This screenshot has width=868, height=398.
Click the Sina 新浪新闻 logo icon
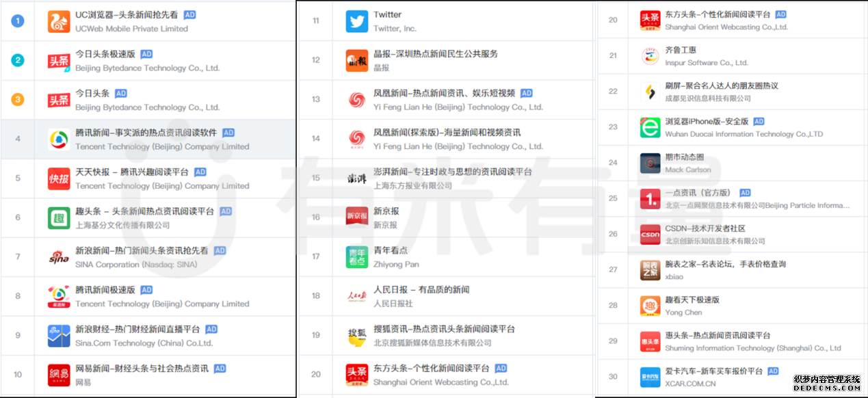59,257
